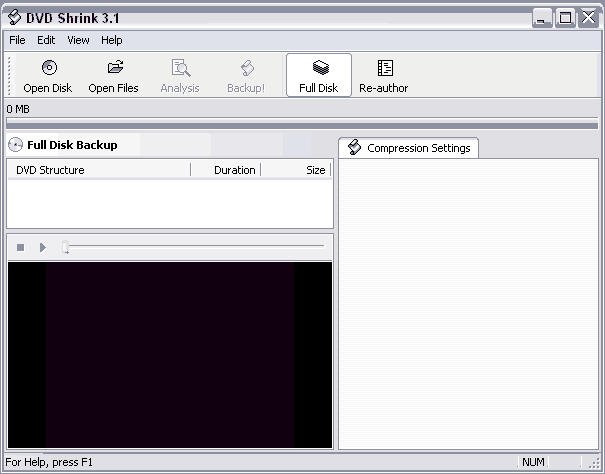
Task: Click the Full Disk Backup heading
Action: coord(72,145)
